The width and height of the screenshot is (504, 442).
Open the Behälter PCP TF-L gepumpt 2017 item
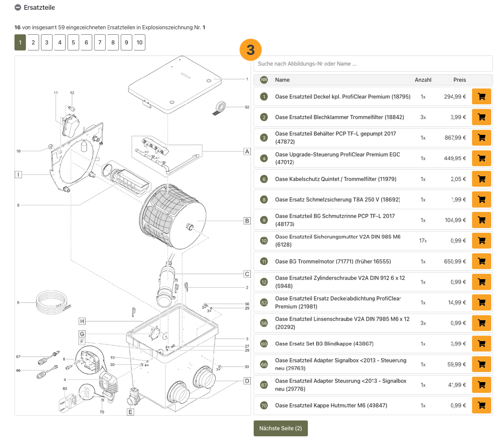click(335, 138)
